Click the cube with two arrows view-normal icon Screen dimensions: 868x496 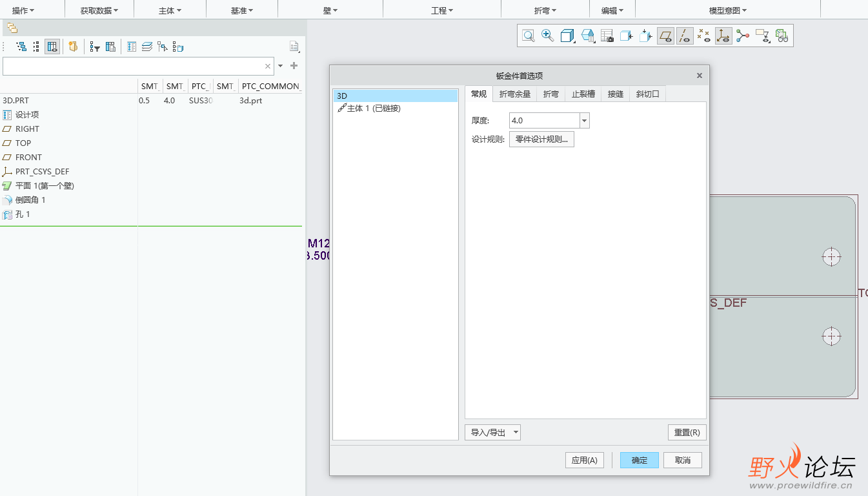(x=646, y=36)
